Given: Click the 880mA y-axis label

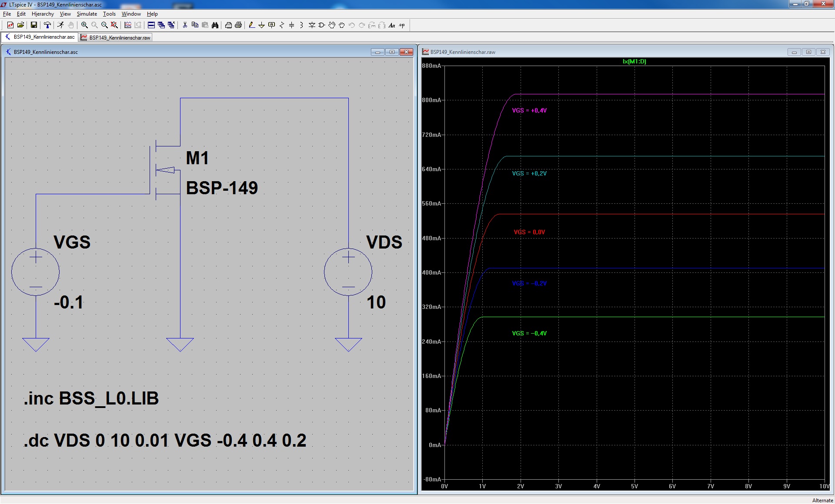Looking at the screenshot, I should 431,66.
